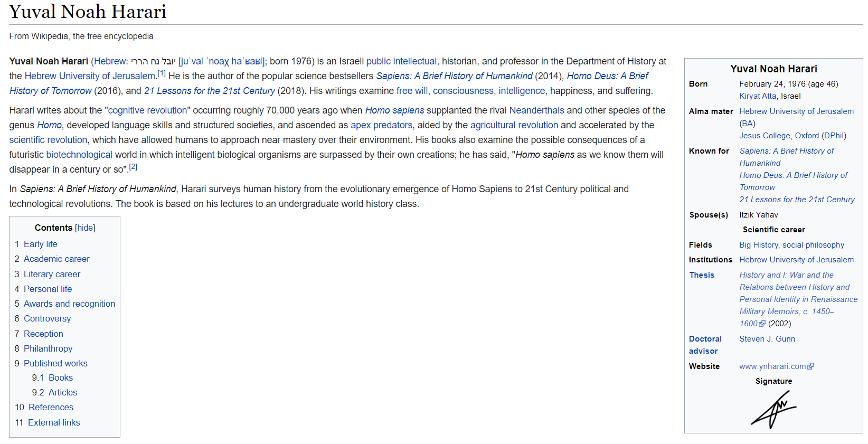Follow the public intellectual link
Screen dimensions: 868x444
[x=401, y=61]
